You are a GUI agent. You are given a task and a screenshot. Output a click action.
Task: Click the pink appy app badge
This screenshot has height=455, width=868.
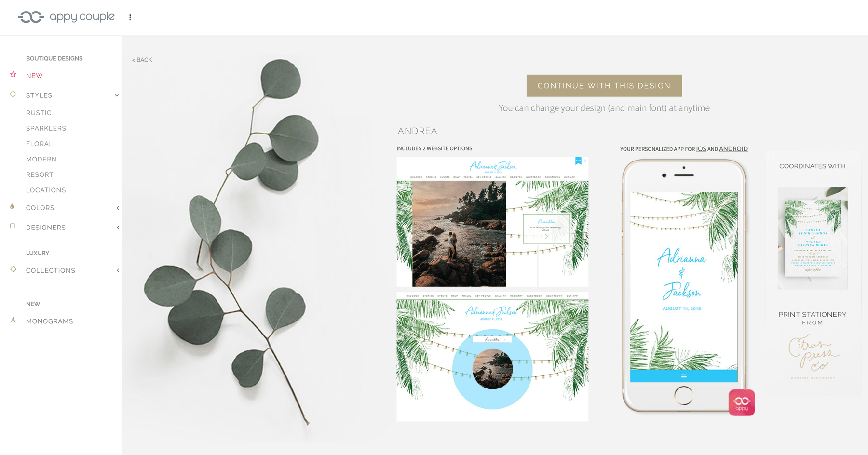click(742, 402)
